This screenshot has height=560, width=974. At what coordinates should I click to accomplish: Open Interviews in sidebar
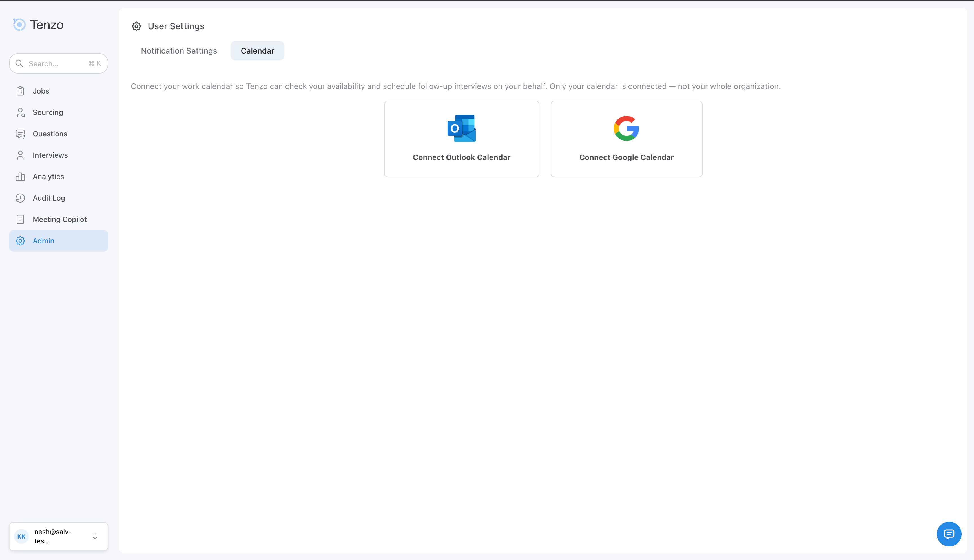click(58, 155)
